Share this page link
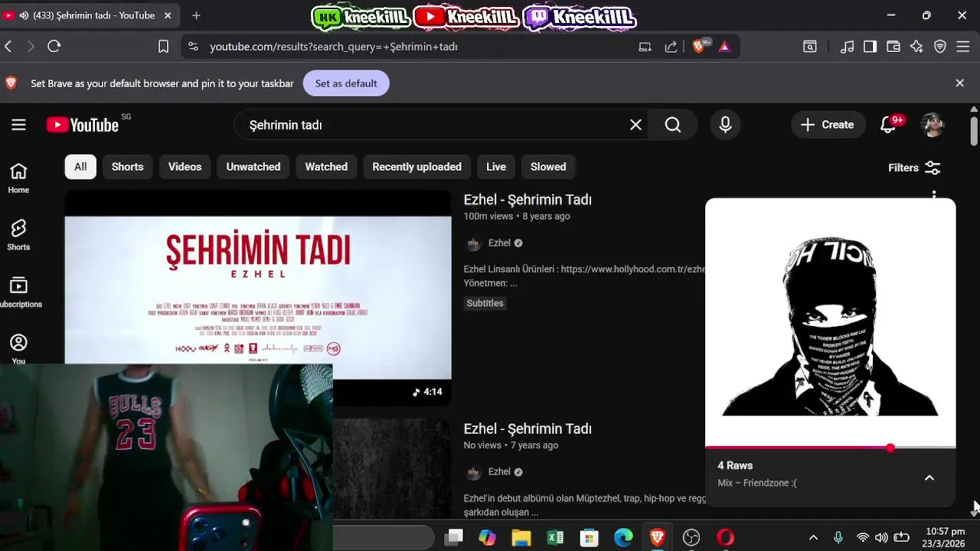 671,47
